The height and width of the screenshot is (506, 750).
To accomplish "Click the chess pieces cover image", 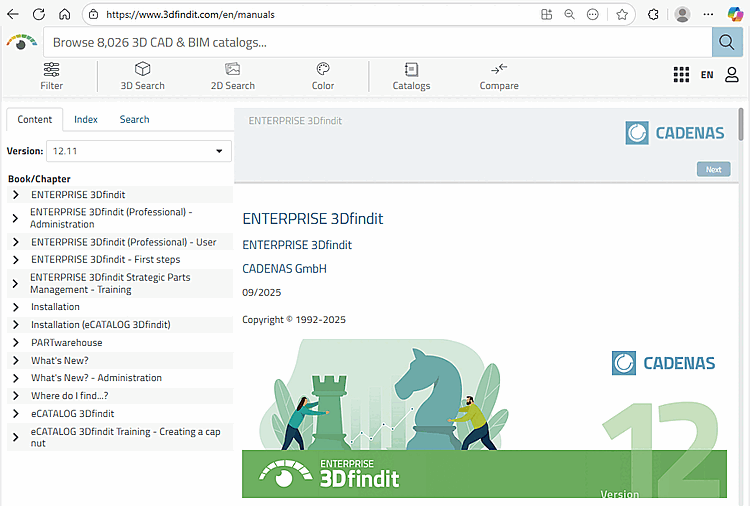I will click(484, 418).
